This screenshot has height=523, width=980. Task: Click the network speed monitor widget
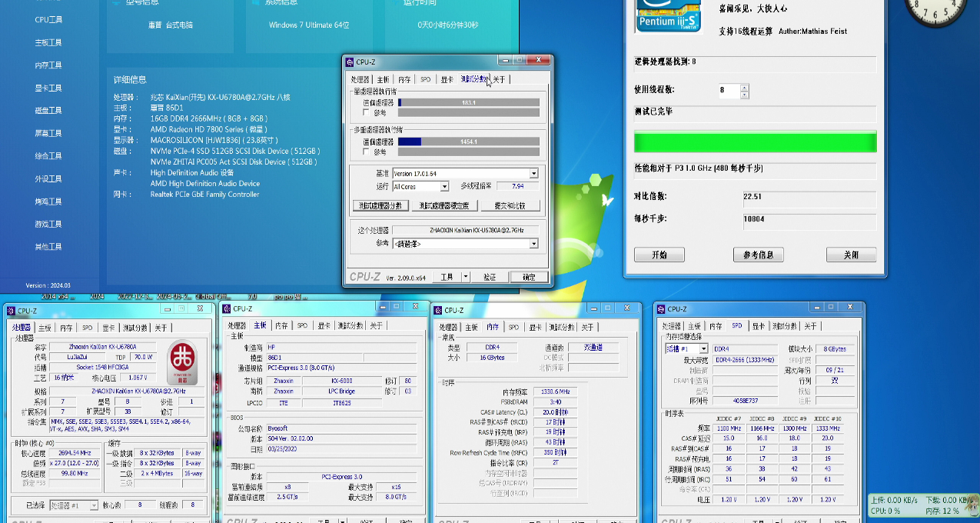tap(923, 505)
